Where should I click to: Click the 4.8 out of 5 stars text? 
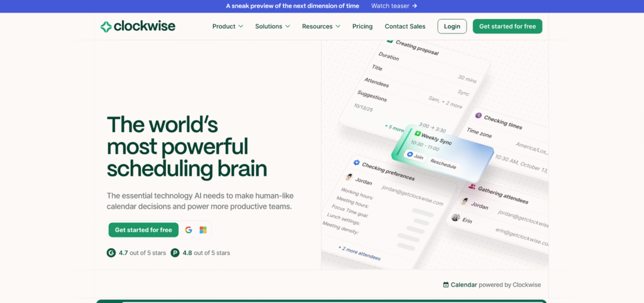point(206,253)
